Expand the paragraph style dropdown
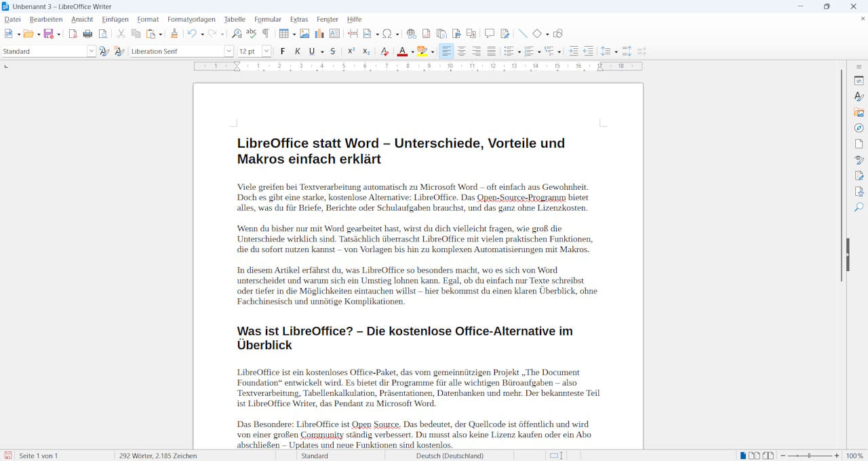Screen dimensions: 868x461 [92, 52]
